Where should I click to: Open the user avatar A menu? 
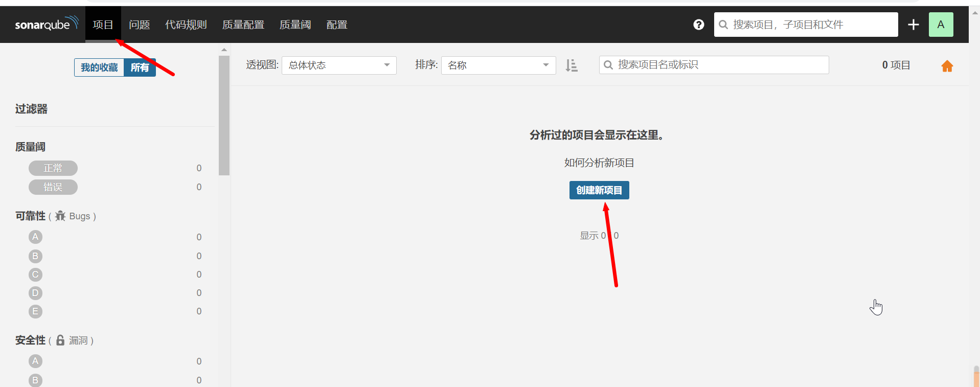coord(941,25)
